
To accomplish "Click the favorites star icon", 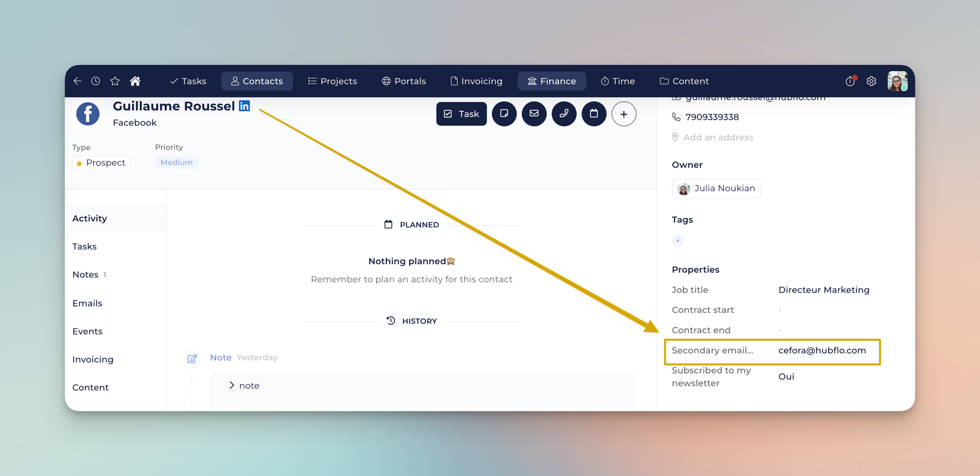I will (x=115, y=81).
